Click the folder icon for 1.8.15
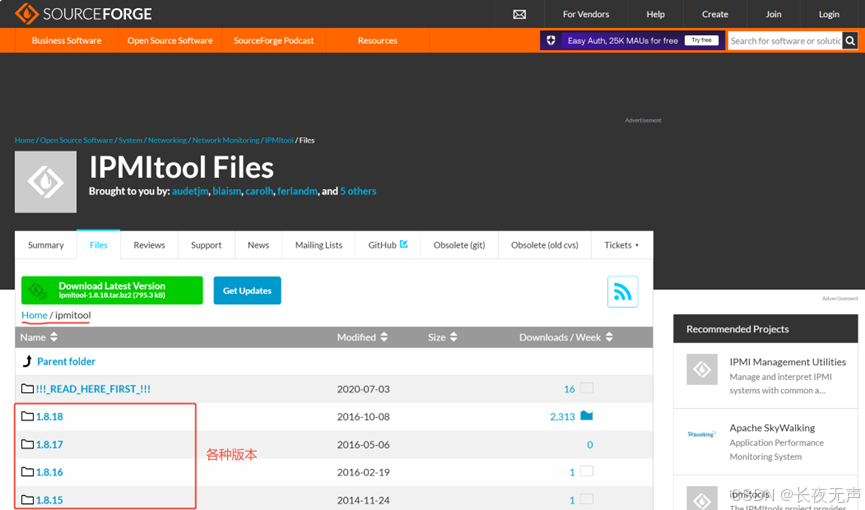 coord(28,500)
